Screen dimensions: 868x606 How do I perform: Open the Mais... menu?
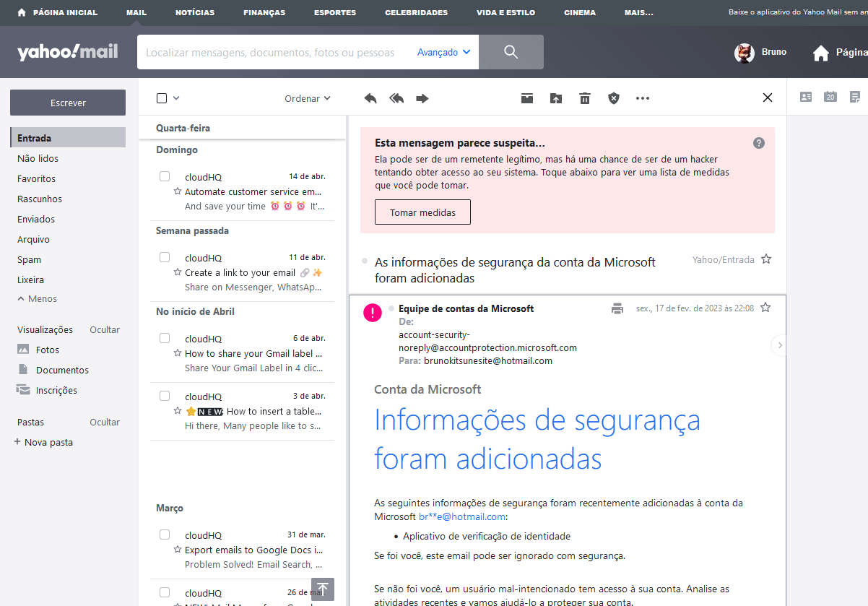[x=639, y=12]
